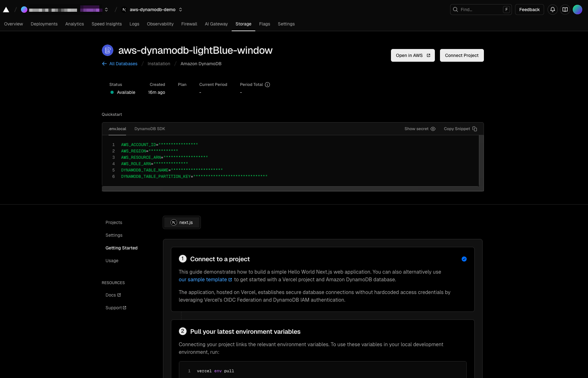Open the documentation book icon
Image resolution: width=588 pixels, height=378 pixels.
click(565, 10)
